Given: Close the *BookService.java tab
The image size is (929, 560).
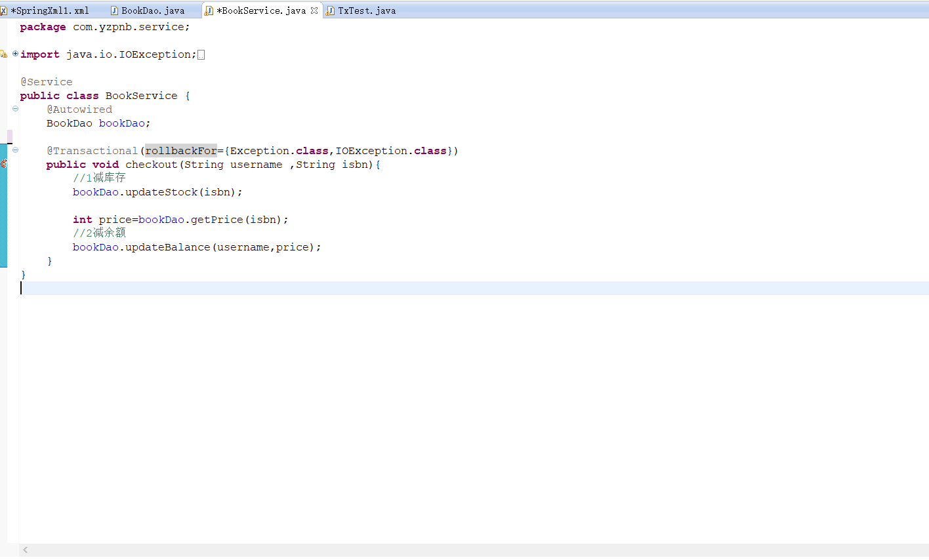Looking at the screenshot, I should tap(314, 10).
